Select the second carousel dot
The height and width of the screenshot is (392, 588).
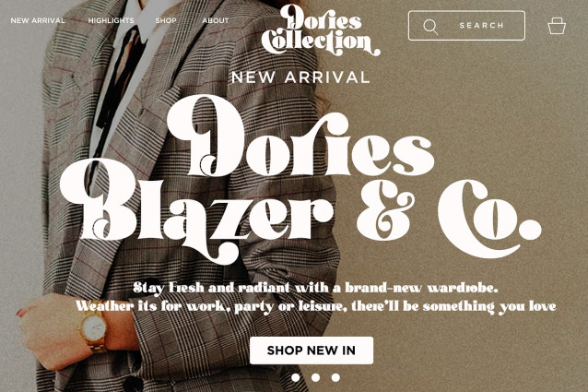tap(315, 377)
